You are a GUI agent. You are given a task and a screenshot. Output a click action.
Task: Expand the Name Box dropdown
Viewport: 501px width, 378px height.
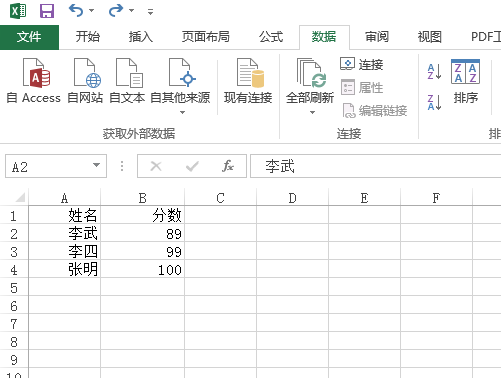(96, 165)
